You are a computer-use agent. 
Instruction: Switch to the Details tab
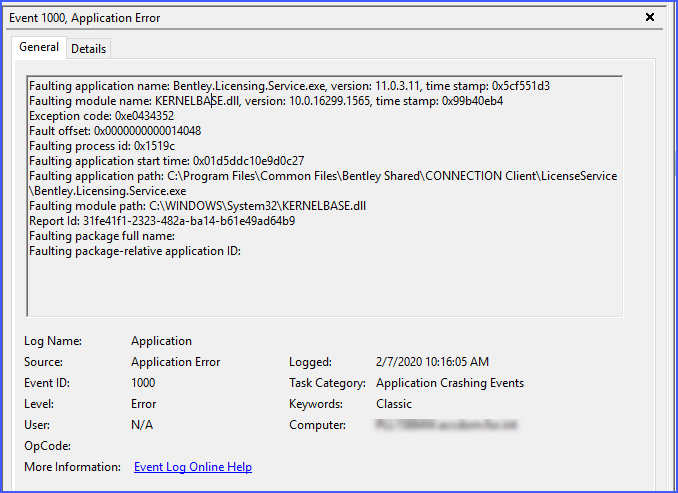point(89,49)
